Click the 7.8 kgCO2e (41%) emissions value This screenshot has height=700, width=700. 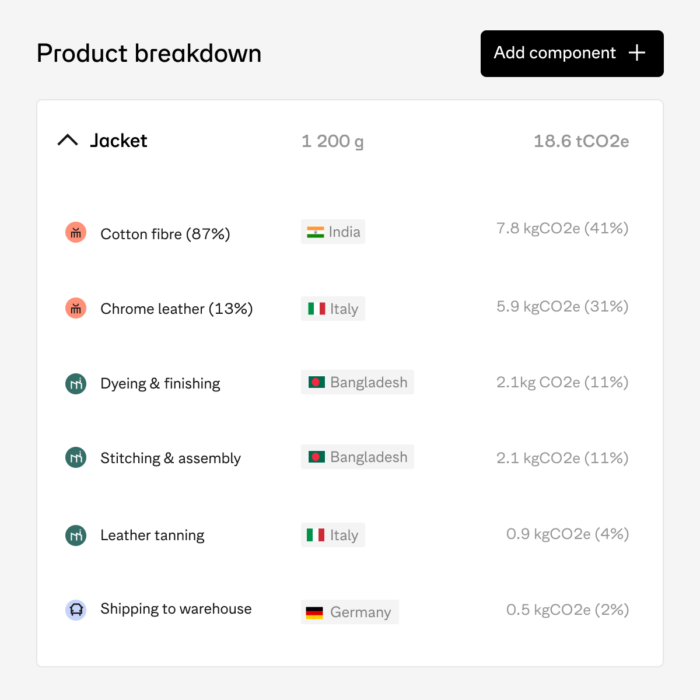[562, 229]
